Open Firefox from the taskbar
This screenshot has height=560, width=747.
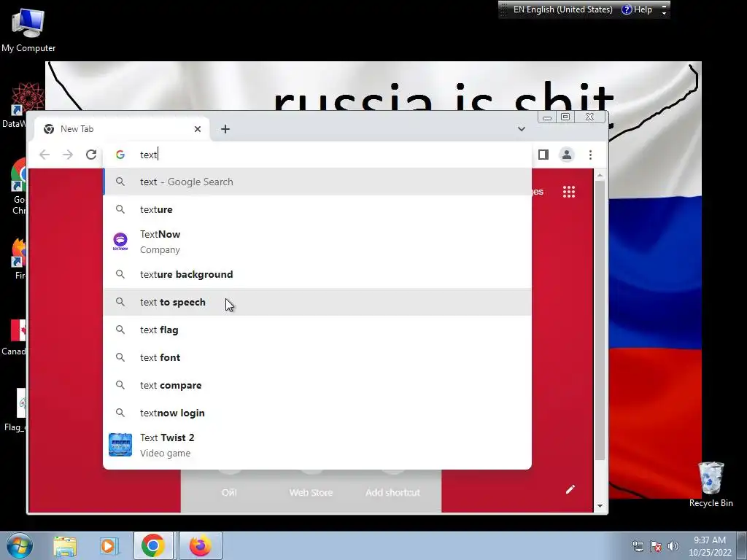coord(200,545)
